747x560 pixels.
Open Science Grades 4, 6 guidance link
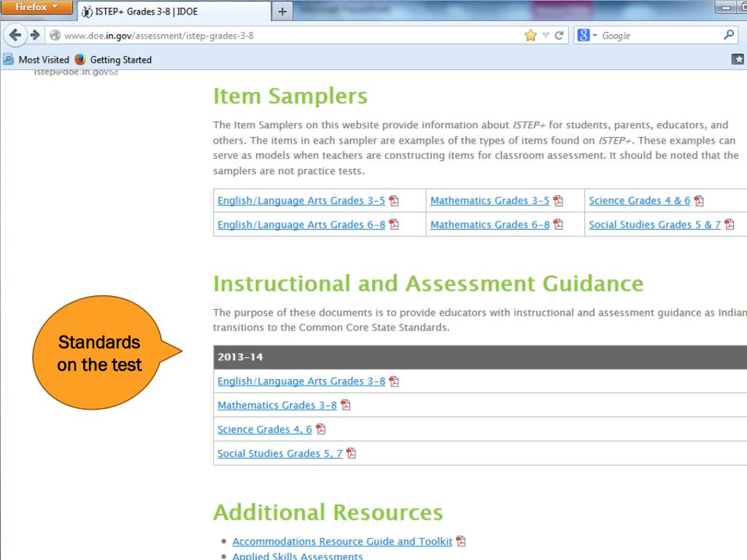264,429
